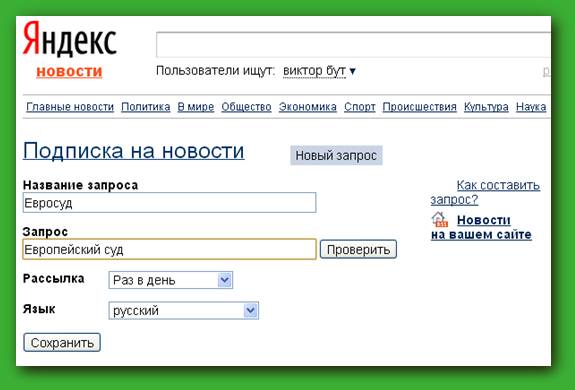575x390 pixels.
Task: Open the Как составить запрос? help link
Action: pyautogui.click(x=485, y=192)
